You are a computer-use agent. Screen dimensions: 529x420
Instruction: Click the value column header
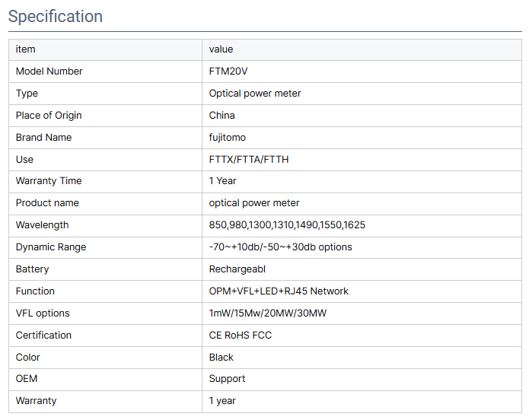click(221, 49)
